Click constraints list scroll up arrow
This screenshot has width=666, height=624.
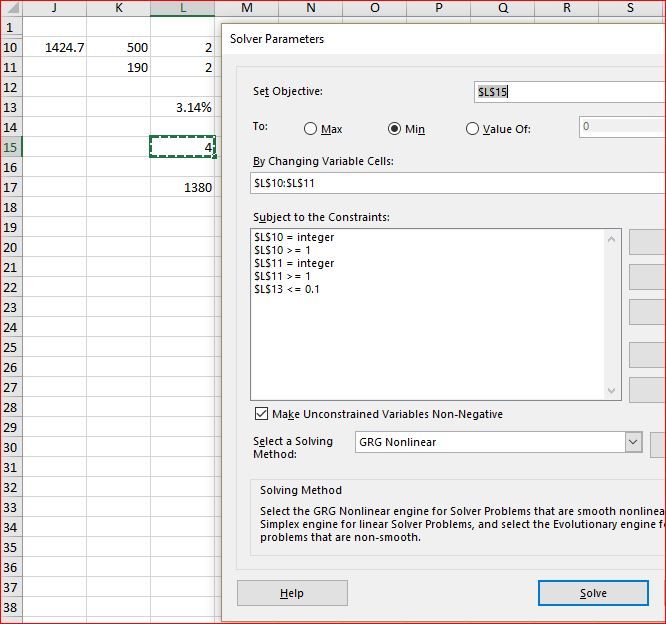(611, 240)
